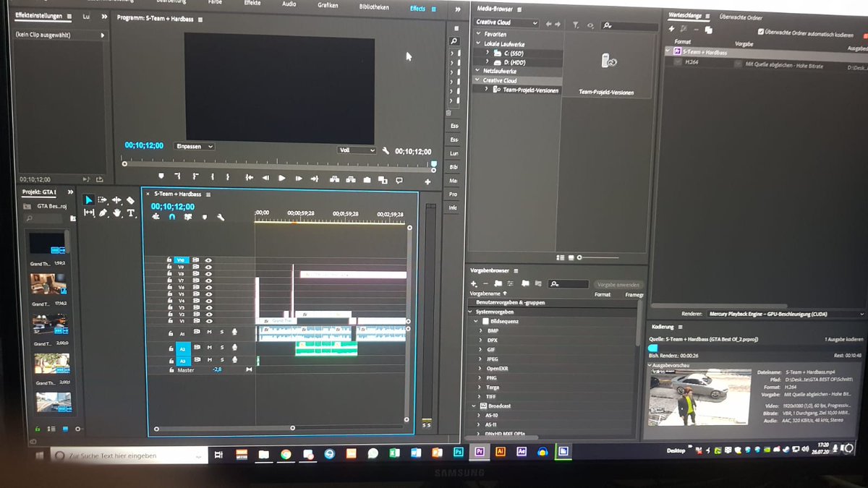This screenshot has width=868, height=488.
Task: Toggle track target V10
Action: 182,260
